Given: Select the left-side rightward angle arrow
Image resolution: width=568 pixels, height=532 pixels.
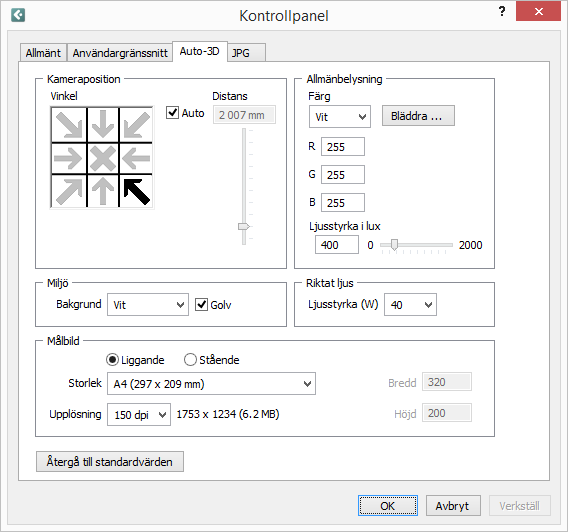Looking at the screenshot, I should coord(69,158).
